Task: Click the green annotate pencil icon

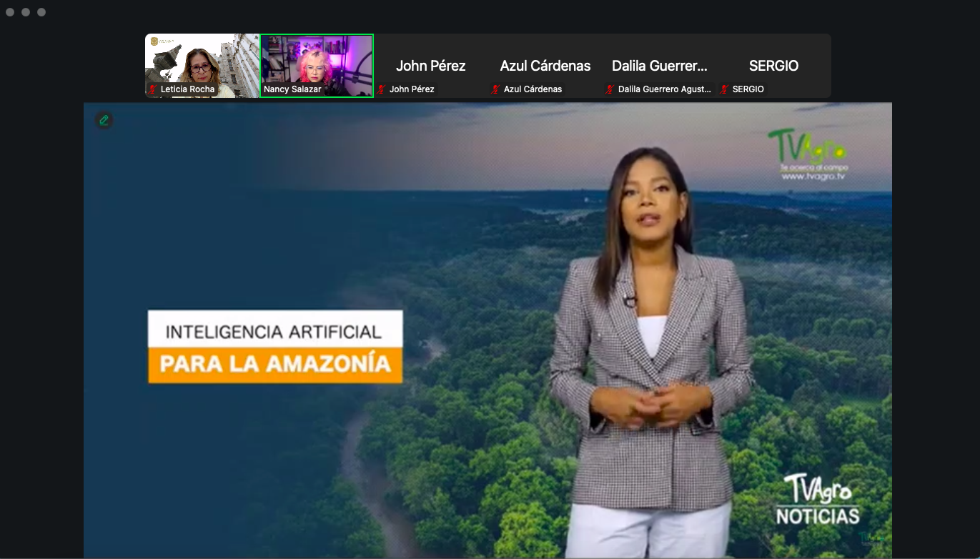Action: coord(104,120)
